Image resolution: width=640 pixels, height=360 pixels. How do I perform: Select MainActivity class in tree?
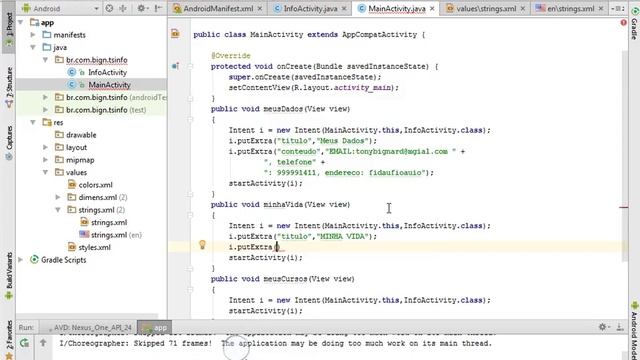(109, 85)
